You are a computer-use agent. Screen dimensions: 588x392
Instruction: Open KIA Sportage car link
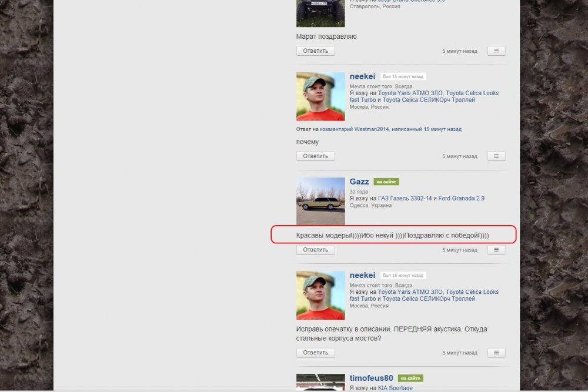(x=395, y=388)
